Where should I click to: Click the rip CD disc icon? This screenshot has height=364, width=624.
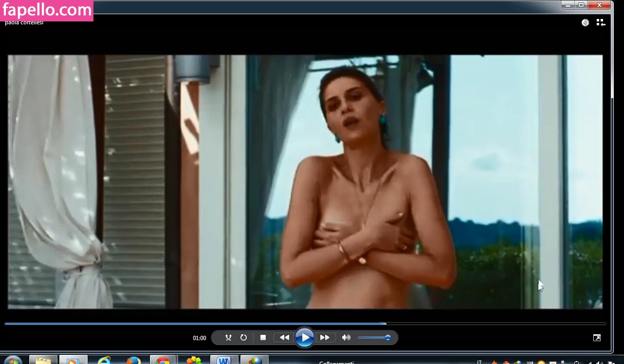pos(586,22)
